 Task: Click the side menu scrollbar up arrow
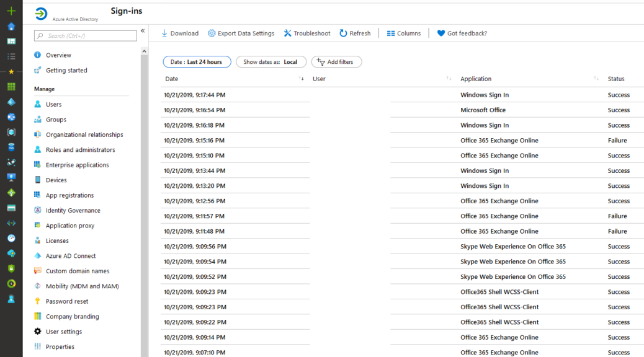[x=144, y=51]
